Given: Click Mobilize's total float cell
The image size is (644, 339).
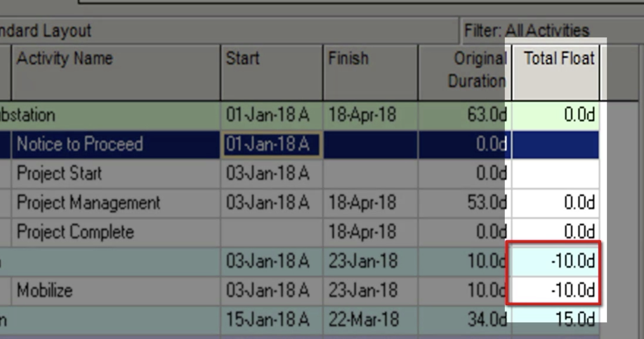Looking at the screenshot, I should (x=555, y=290).
